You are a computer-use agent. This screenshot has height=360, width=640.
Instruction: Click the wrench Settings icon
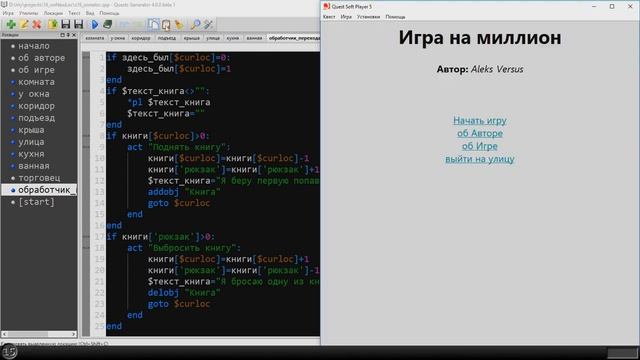click(209, 24)
